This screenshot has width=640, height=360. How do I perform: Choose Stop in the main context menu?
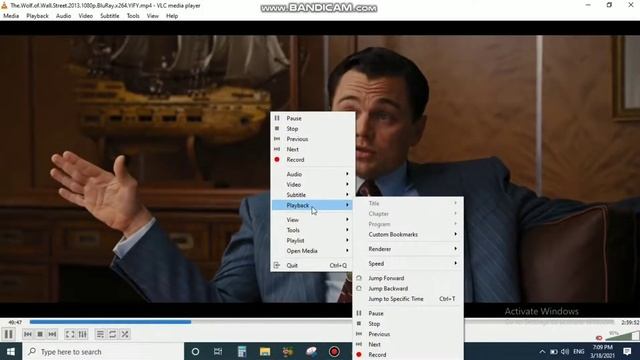tap(313, 129)
